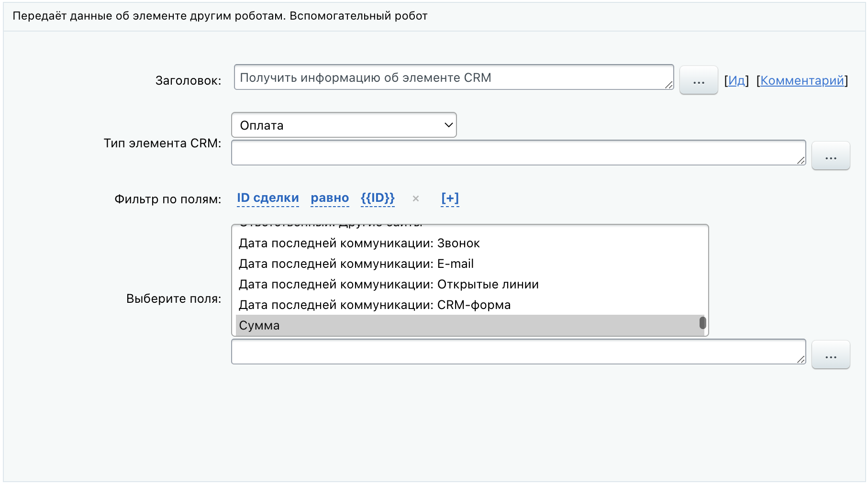
Task: Select Дата последней коммуникации: CRM-форма
Action: [375, 305]
